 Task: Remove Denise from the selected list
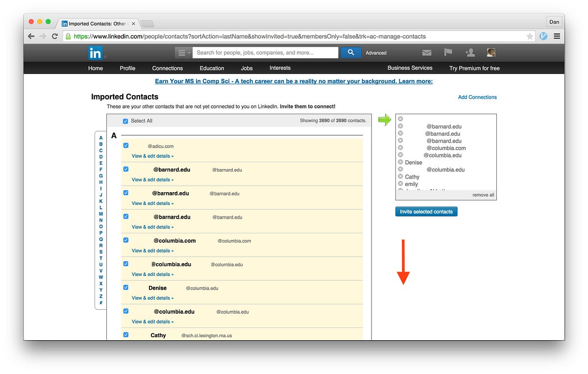point(400,162)
